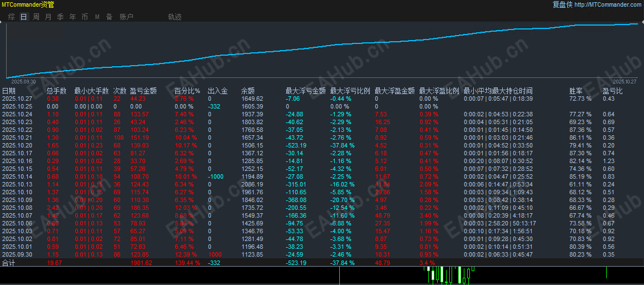Click the total percentage 139.44 %
The width and height of the screenshot is (644, 285).
[x=187, y=263]
